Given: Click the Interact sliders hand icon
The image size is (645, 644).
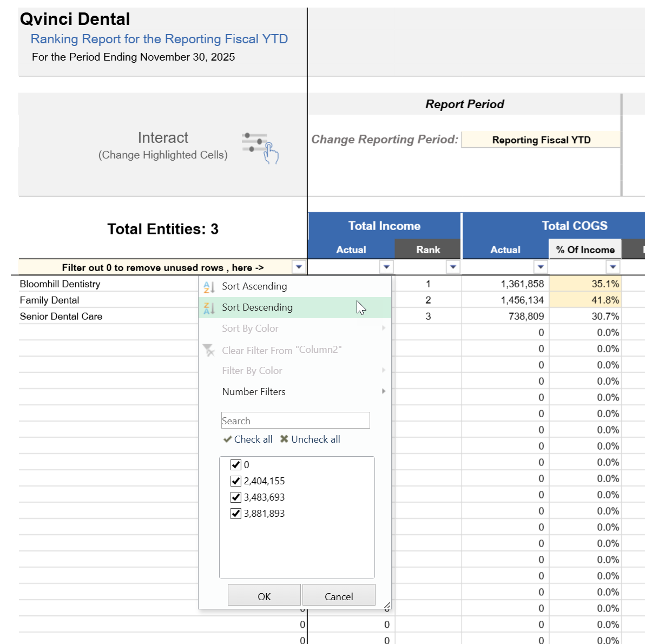Looking at the screenshot, I should (260, 148).
